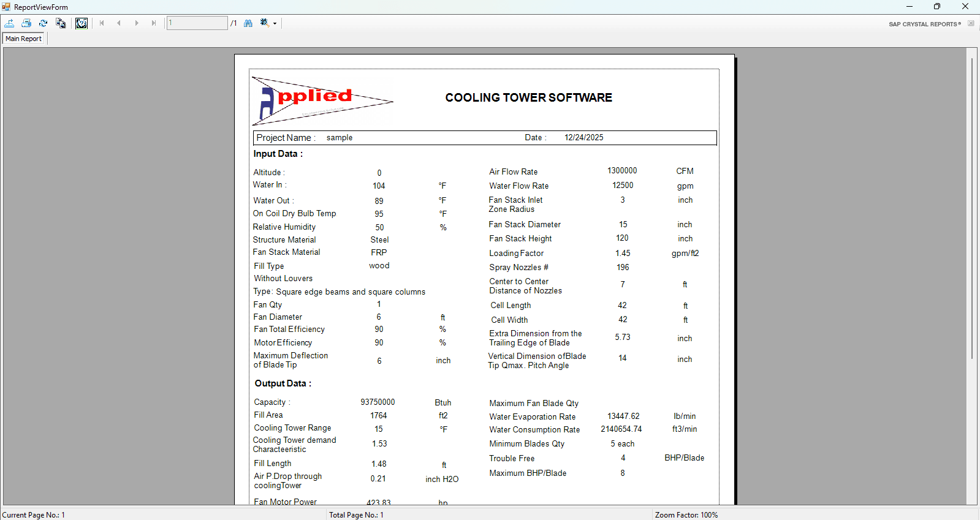Image resolution: width=980 pixels, height=520 pixels.
Task: Click Extra Dimension value 5.73
Action: (x=623, y=337)
